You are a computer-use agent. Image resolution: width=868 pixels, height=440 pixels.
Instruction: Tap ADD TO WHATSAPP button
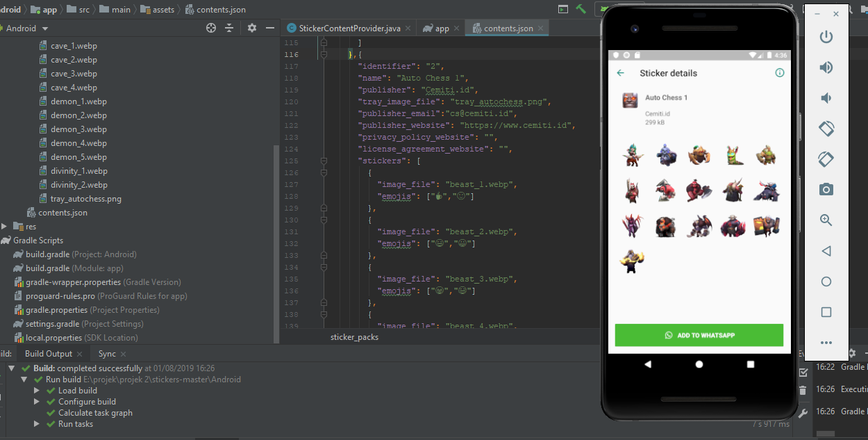click(x=699, y=335)
